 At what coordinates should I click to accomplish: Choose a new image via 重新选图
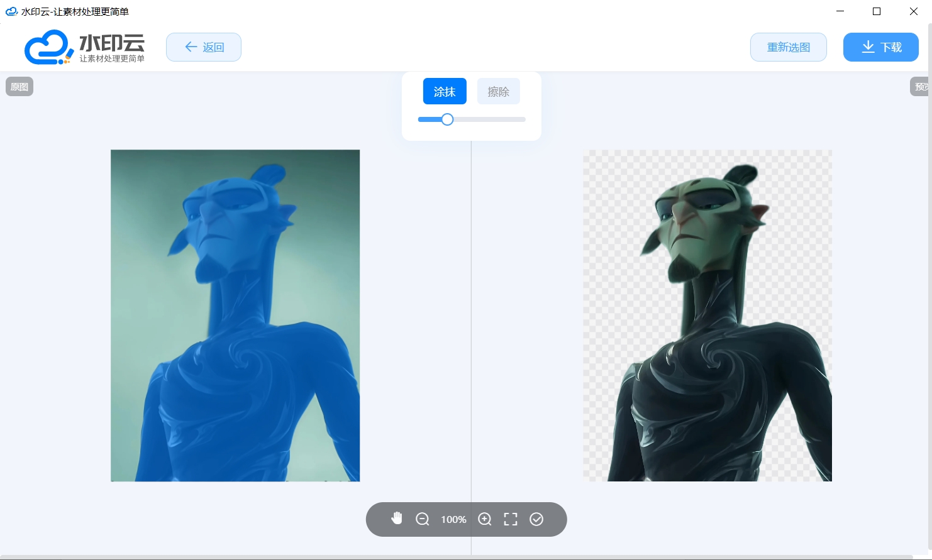coord(789,47)
